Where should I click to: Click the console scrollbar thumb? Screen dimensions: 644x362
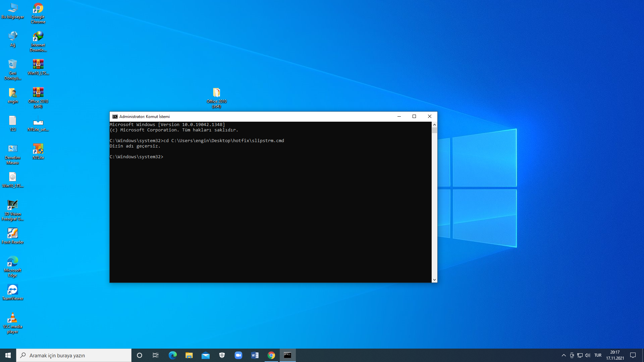pyautogui.click(x=434, y=130)
